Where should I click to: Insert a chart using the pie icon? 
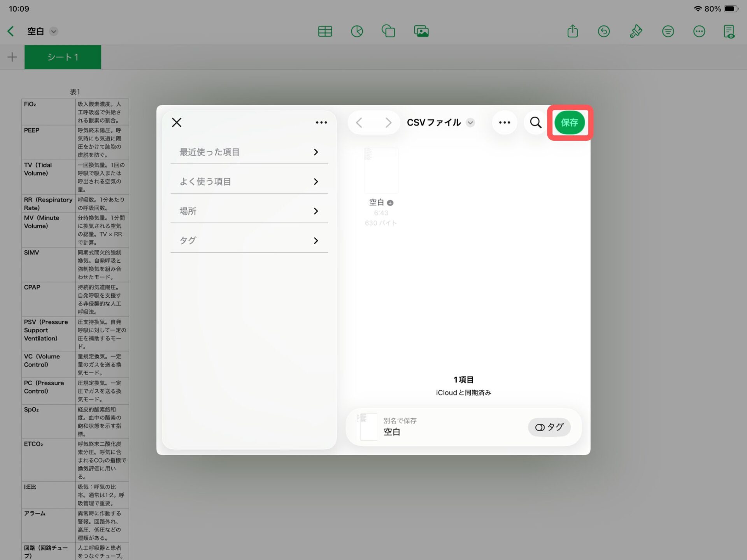click(356, 31)
